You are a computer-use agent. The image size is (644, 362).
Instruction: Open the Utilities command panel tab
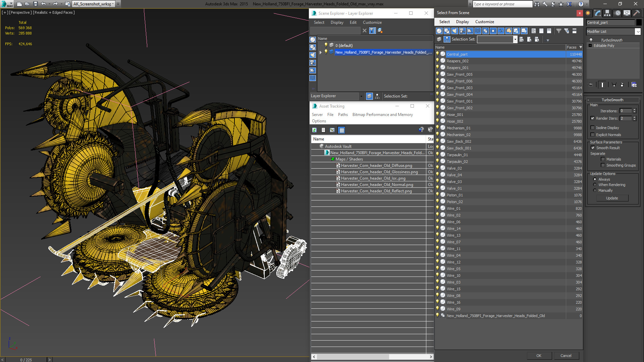tap(636, 13)
